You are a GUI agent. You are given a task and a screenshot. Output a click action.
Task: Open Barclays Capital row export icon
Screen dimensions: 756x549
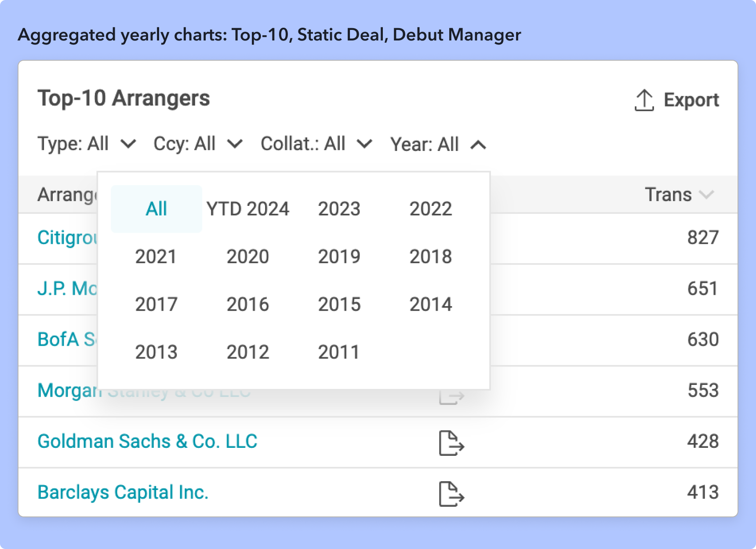[x=451, y=494]
